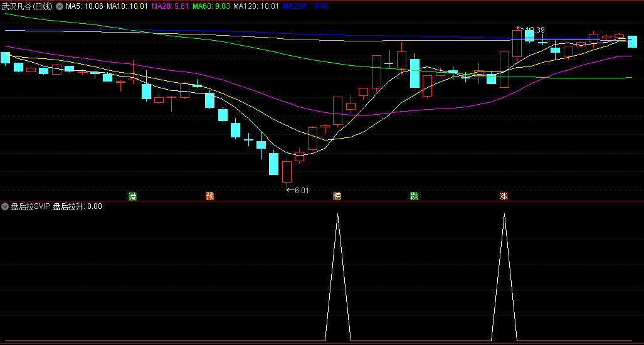Click the last cyan candlestick on the right

tap(632, 42)
